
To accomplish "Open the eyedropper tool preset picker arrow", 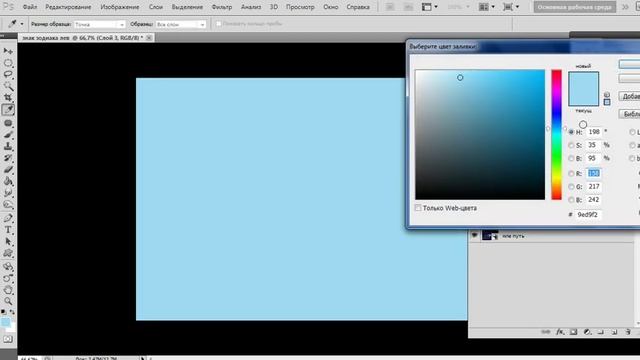I will pyautogui.click(x=22, y=24).
